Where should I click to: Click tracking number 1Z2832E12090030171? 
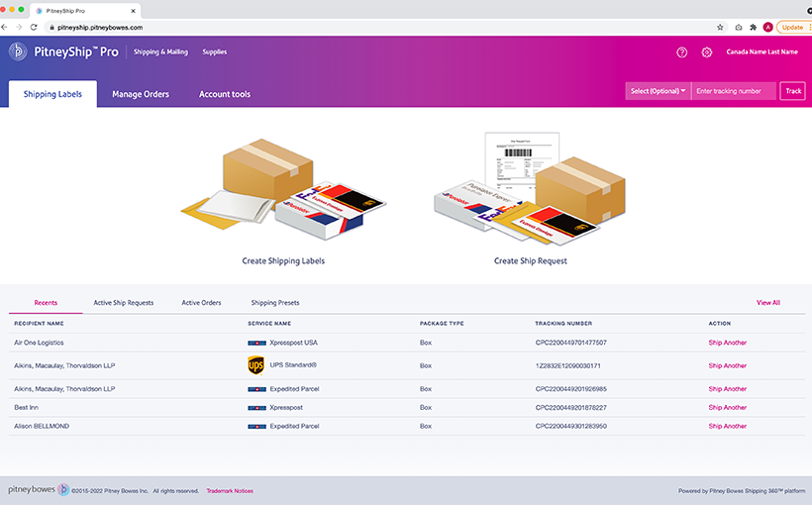pyautogui.click(x=568, y=365)
